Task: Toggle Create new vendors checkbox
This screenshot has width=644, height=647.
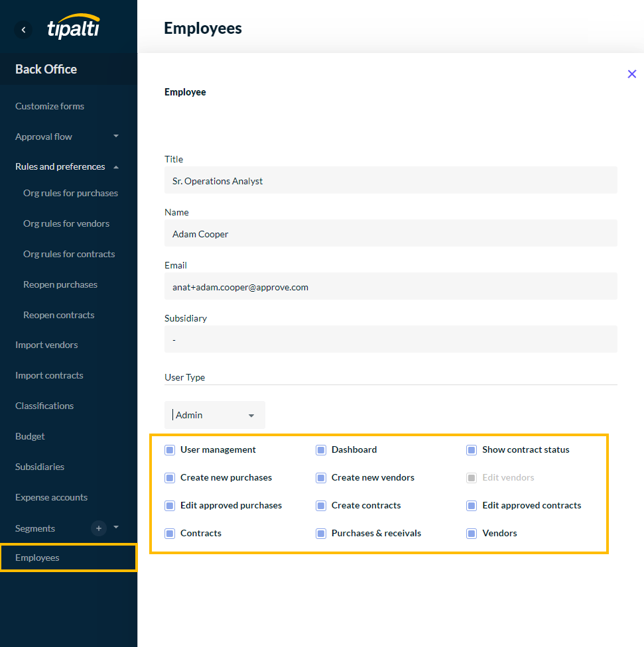Action: click(321, 478)
